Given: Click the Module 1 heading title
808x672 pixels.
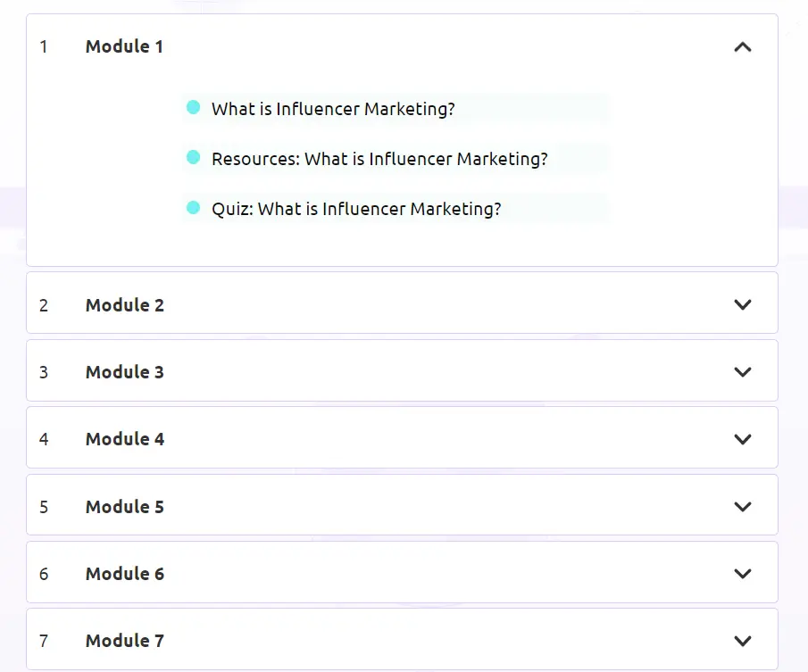Looking at the screenshot, I should point(124,47).
